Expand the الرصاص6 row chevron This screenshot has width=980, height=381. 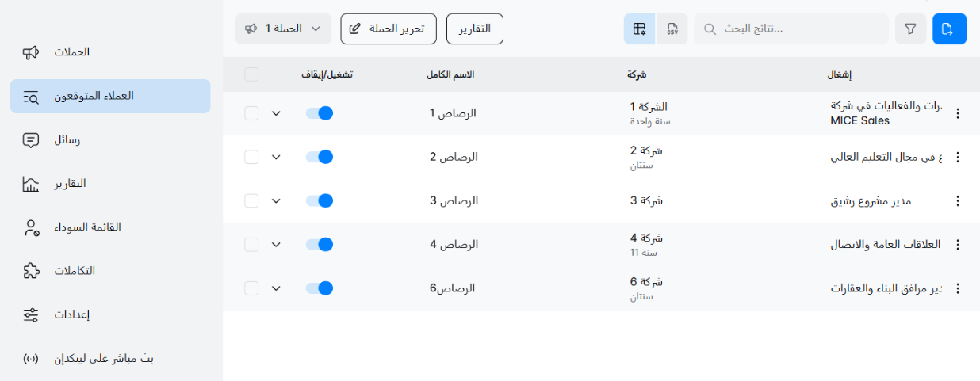[276, 288]
